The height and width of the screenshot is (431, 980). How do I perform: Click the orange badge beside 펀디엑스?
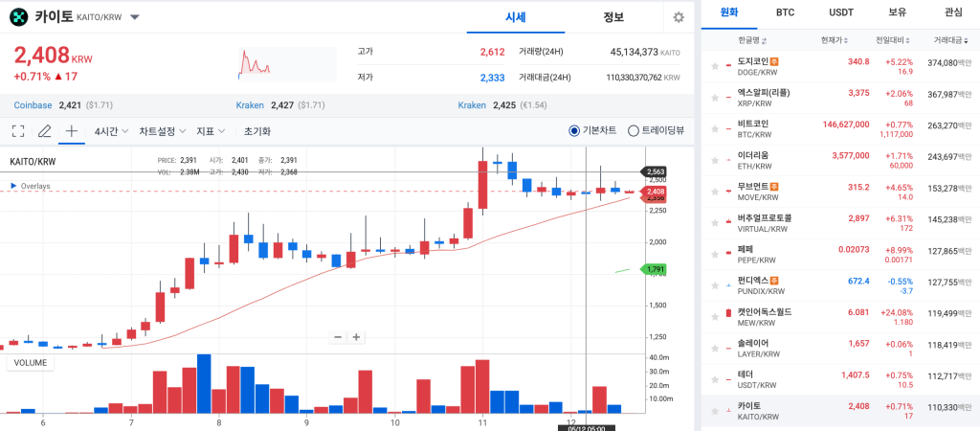[773, 281]
